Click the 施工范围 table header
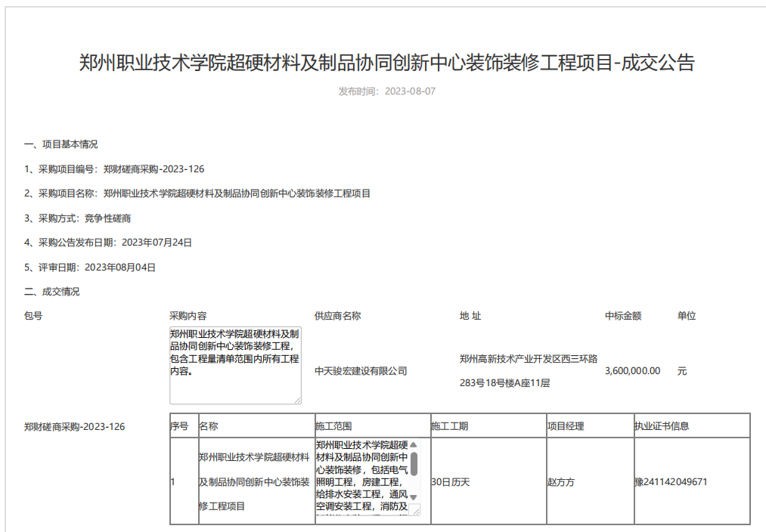This screenshot has height=532, width=766. pyautogui.click(x=333, y=426)
